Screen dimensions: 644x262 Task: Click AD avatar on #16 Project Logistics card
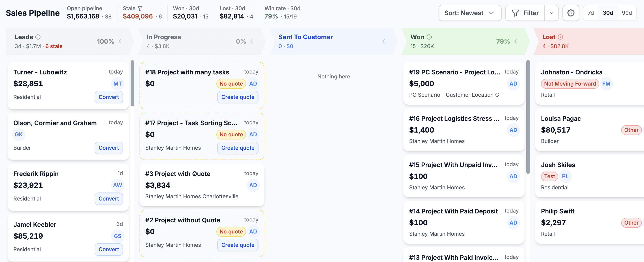point(513,130)
